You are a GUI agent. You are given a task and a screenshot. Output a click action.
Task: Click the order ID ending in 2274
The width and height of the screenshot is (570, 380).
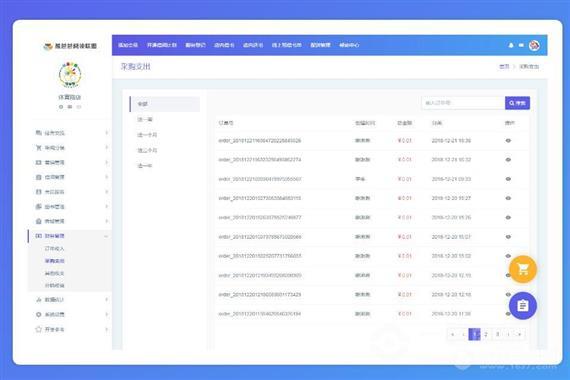260,160
